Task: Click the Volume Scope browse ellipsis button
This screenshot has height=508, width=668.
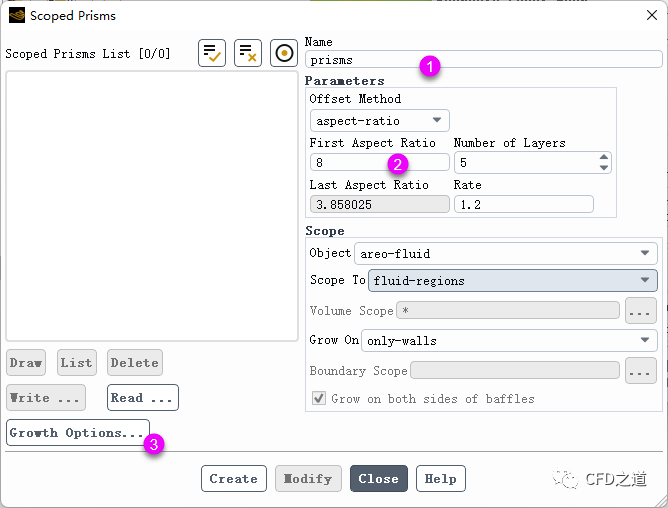Action: tap(640, 311)
